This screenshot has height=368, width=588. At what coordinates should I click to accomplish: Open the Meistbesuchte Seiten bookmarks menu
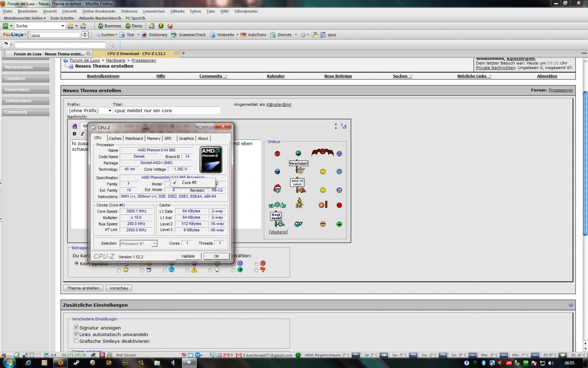coord(25,18)
